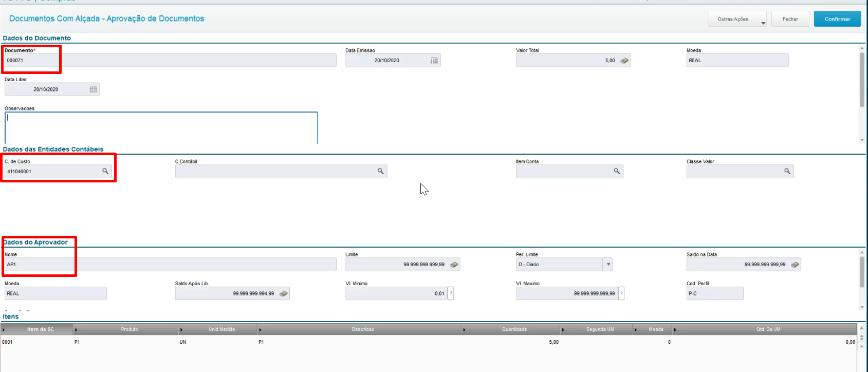The width and height of the screenshot is (868, 372).
Task: Click P1 in Descricao column
Action: point(261,342)
